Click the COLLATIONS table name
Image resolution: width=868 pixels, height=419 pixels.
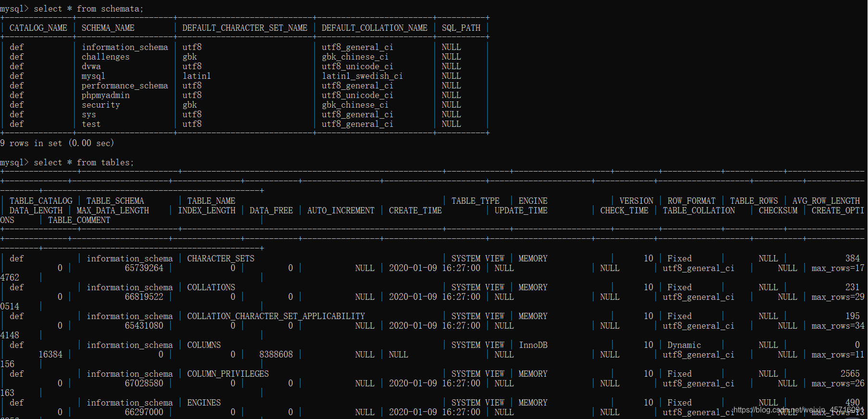(x=211, y=287)
